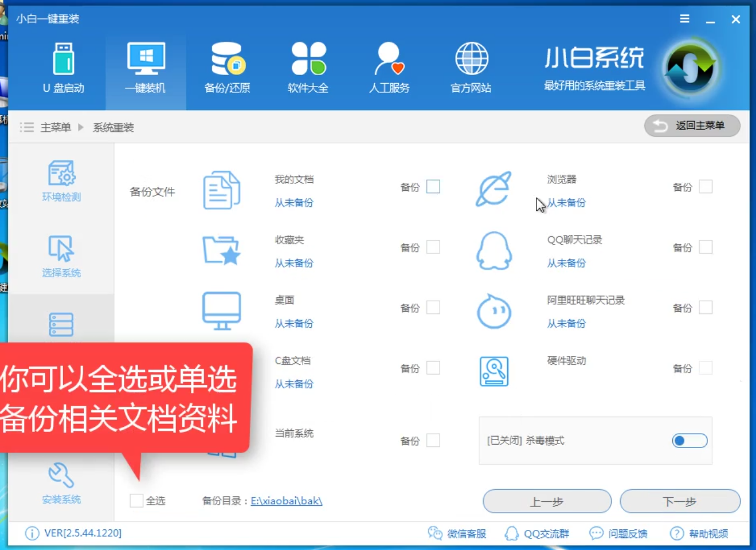756x550 pixels.
Task: Click 从未备份 under QQ聊天记录
Action: (x=566, y=263)
